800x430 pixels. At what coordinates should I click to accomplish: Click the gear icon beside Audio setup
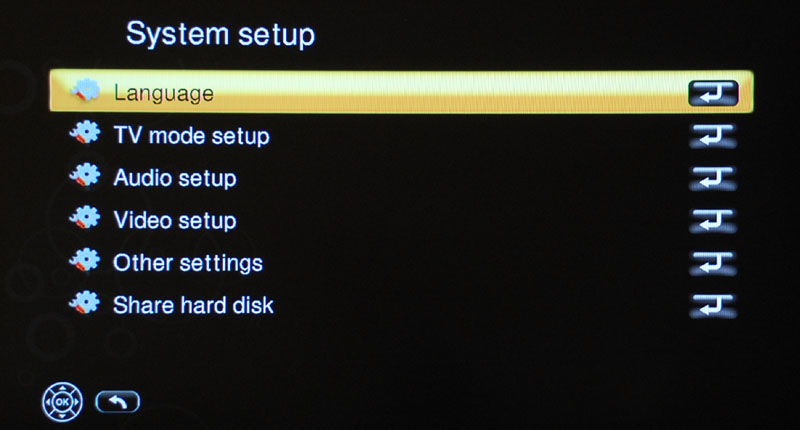[x=85, y=176]
